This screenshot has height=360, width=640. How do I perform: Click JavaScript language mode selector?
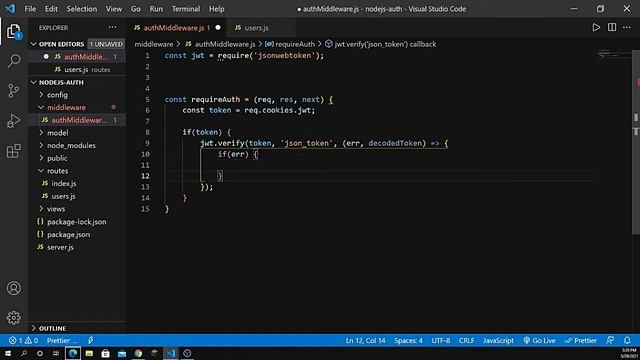tap(498, 340)
